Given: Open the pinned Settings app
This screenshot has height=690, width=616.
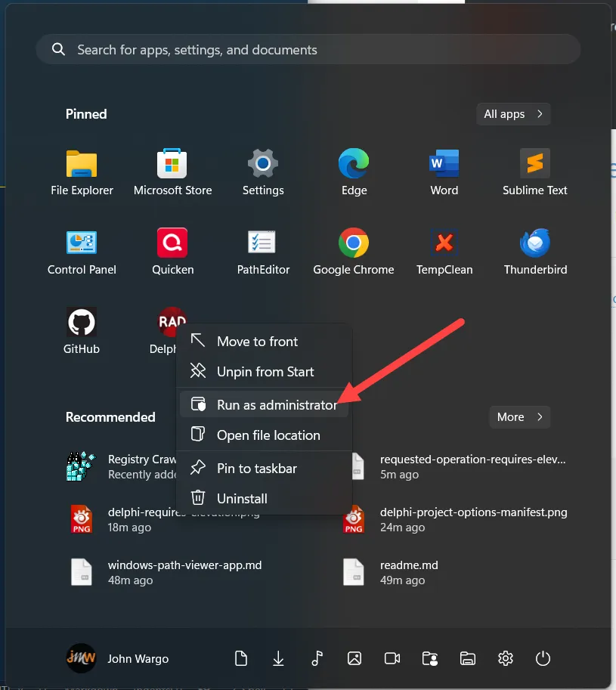Looking at the screenshot, I should coord(263,173).
